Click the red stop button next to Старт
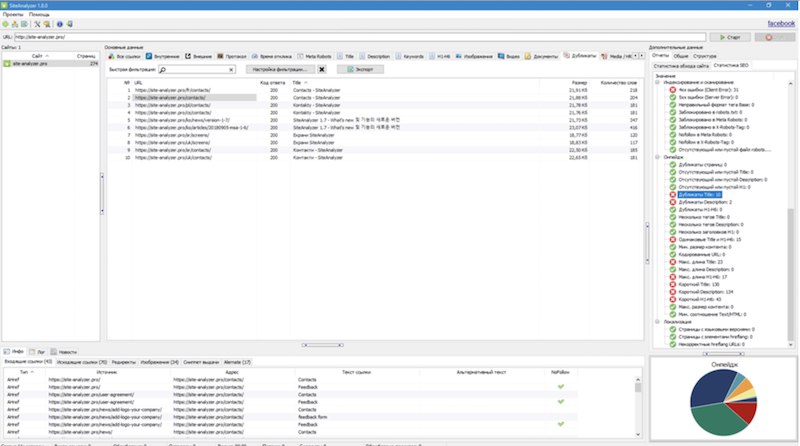Screen dimensions: 800x446 pos(774,37)
